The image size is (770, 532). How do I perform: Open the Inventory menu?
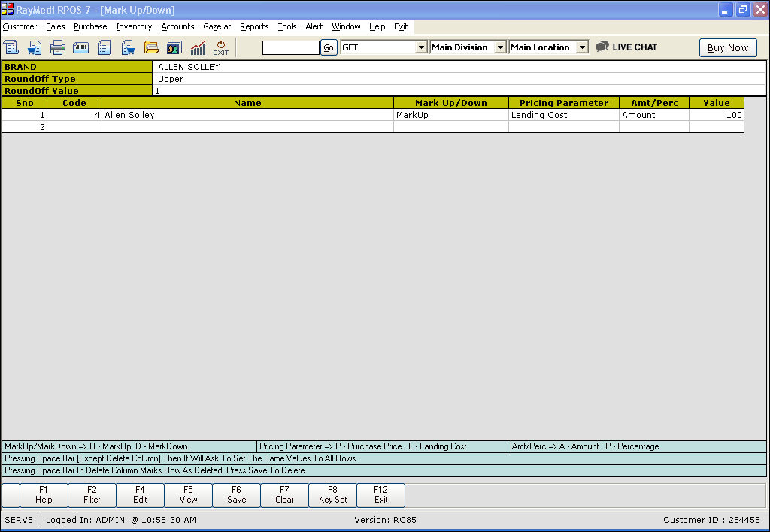(x=134, y=26)
